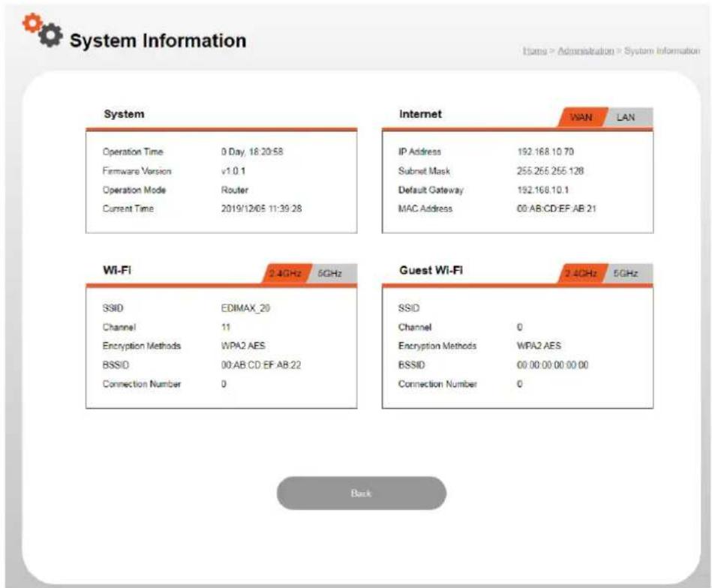Screen dimensions: 712x588
Task: Click the System panel heading
Action: pyautogui.click(x=124, y=114)
